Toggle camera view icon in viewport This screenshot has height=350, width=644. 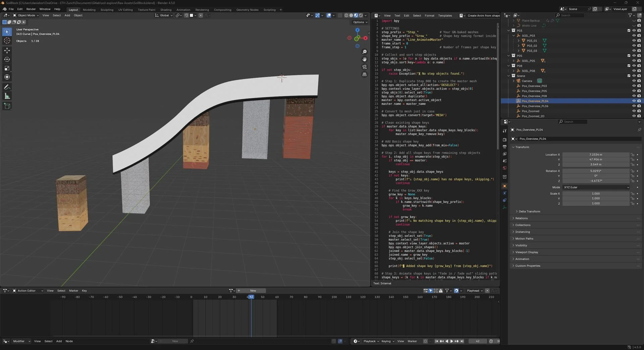(365, 67)
